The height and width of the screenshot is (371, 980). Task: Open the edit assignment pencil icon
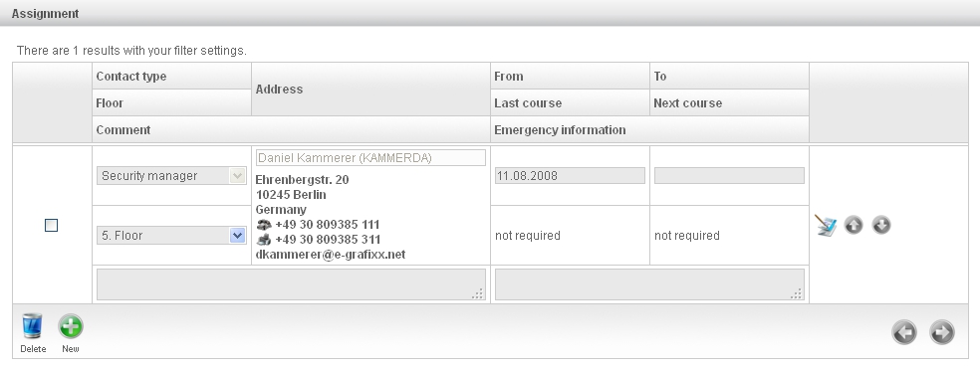tap(827, 226)
